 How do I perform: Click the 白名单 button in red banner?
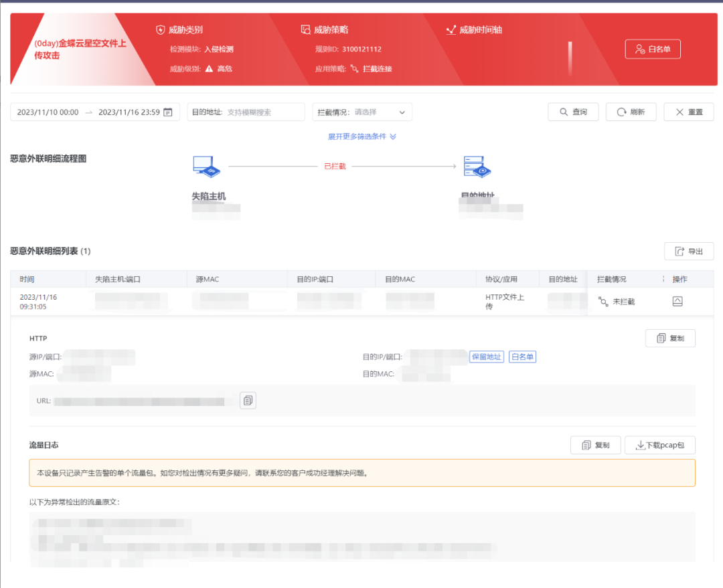653,50
